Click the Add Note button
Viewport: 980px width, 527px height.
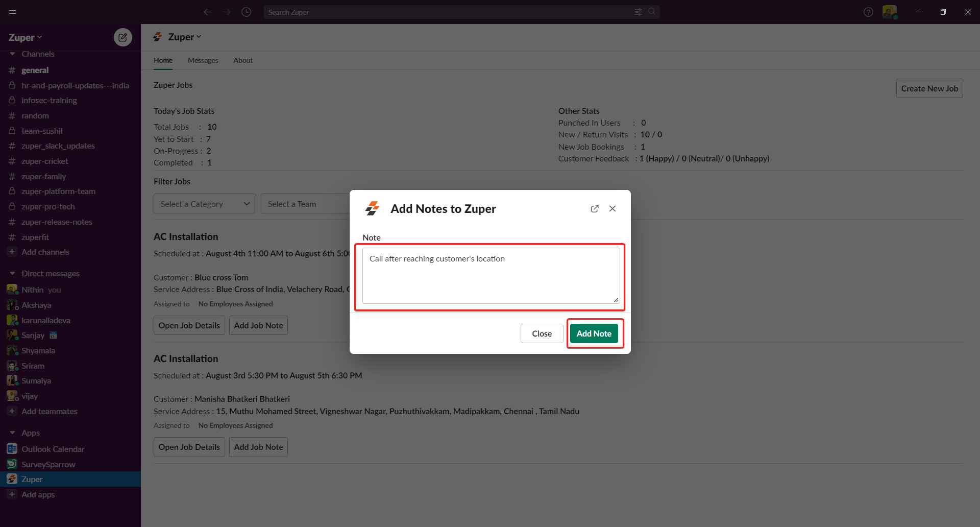[x=594, y=333]
